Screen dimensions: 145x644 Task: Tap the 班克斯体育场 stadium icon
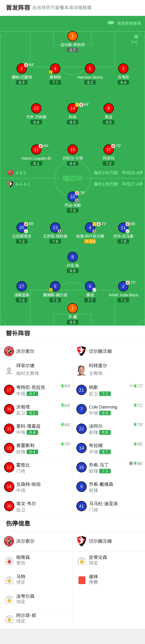[111, 23]
